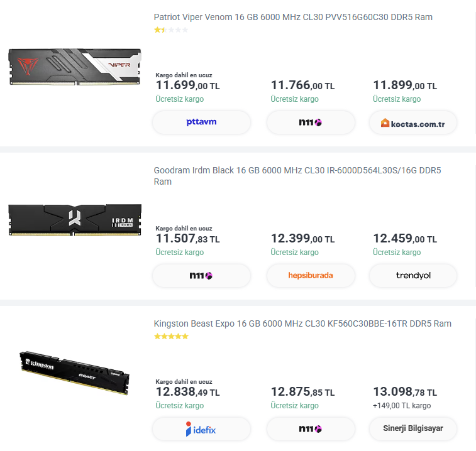This screenshot has width=476, height=451.
Task: Open the n11 offer for Patriot Viper Venom
Action: click(x=311, y=122)
